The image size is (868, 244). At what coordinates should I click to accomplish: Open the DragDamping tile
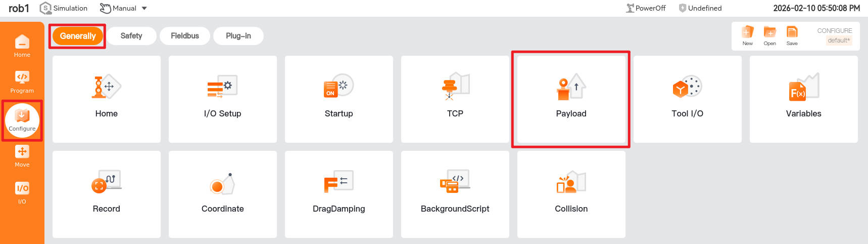[x=339, y=194]
